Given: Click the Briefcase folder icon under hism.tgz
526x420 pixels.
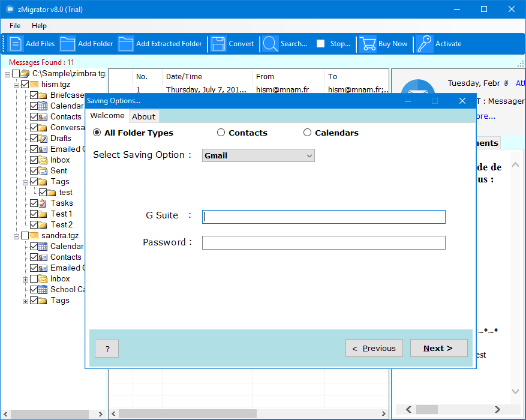Looking at the screenshot, I should (x=43, y=95).
